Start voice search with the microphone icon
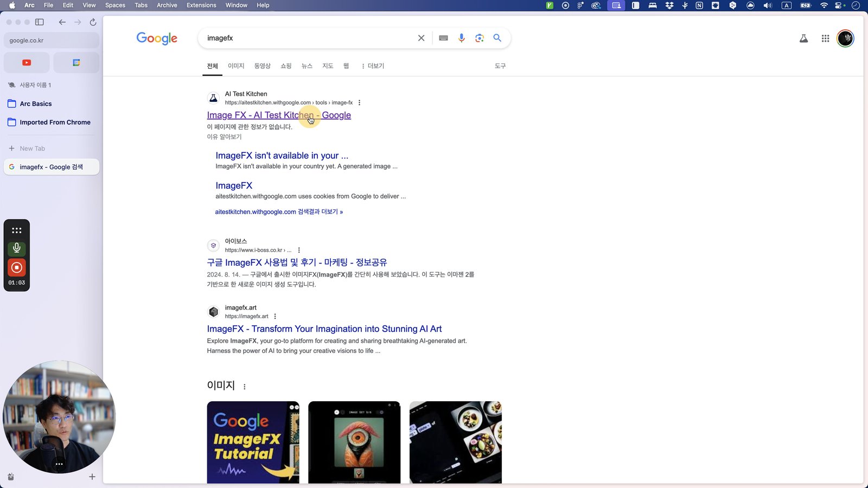This screenshot has width=868, height=488. coord(461,38)
